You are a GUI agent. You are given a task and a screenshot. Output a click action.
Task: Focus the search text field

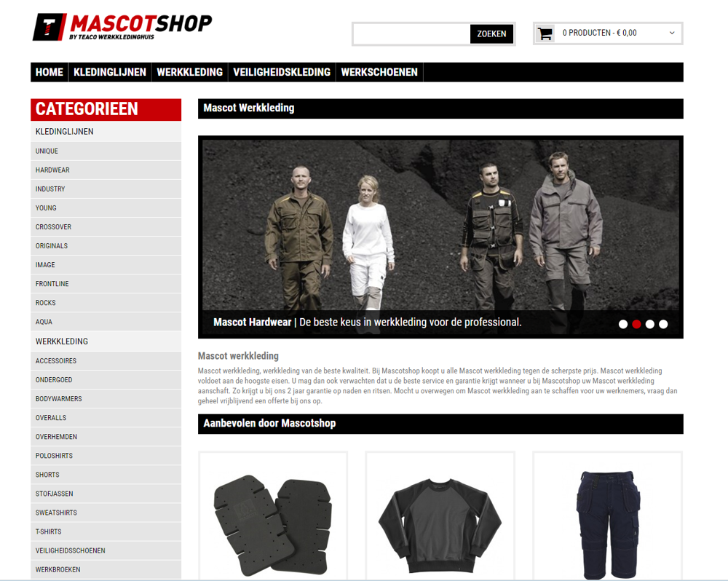(412, 34)
